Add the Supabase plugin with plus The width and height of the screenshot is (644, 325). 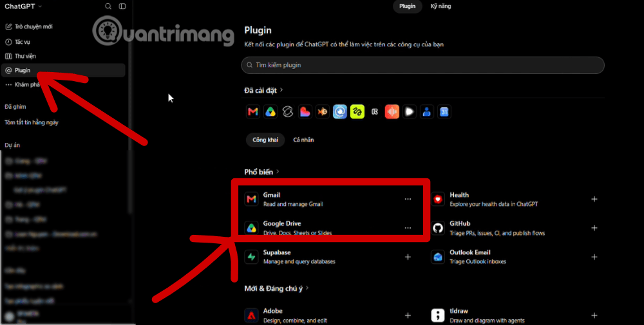(x=408, y=257)
